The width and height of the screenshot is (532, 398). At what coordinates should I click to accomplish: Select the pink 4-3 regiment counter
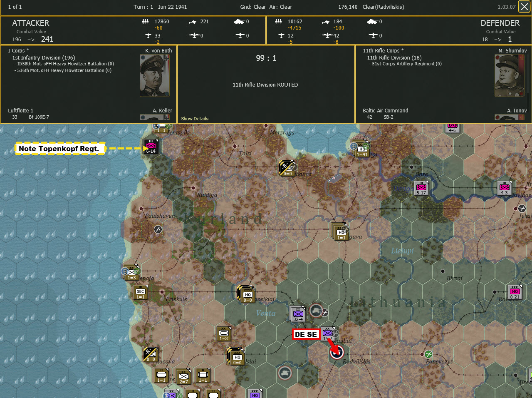(504, 188)
